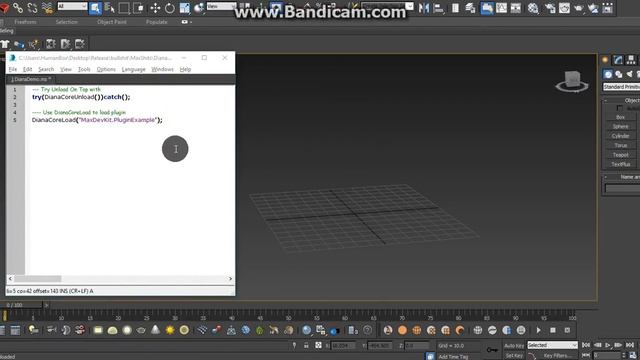Image resolution: width=640 pixels, height=360 pixels.
Task: Open Render Setup icon
Action: coord(549,7)
